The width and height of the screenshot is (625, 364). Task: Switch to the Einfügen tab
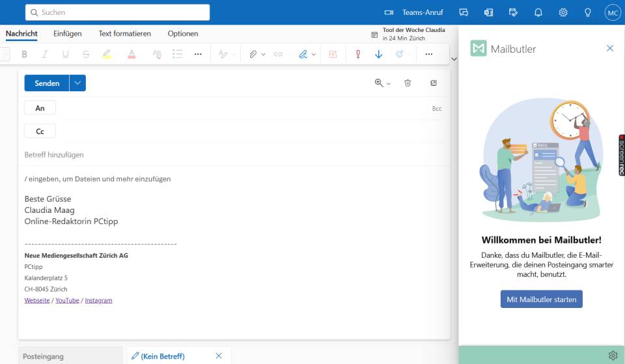point(67,33)
